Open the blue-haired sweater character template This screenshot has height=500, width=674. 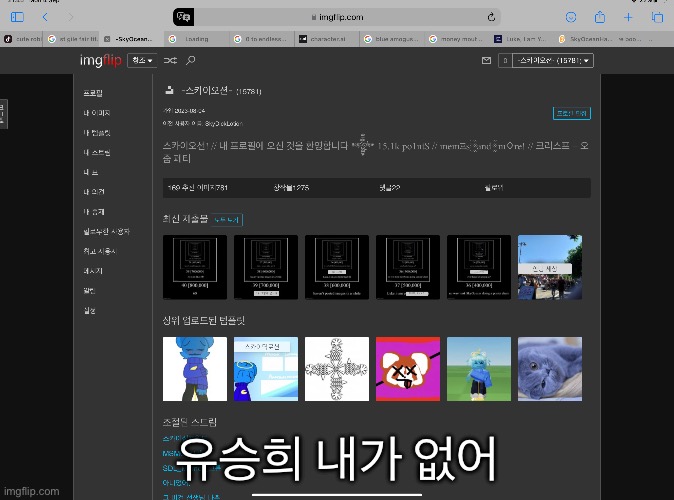point(195,369)
